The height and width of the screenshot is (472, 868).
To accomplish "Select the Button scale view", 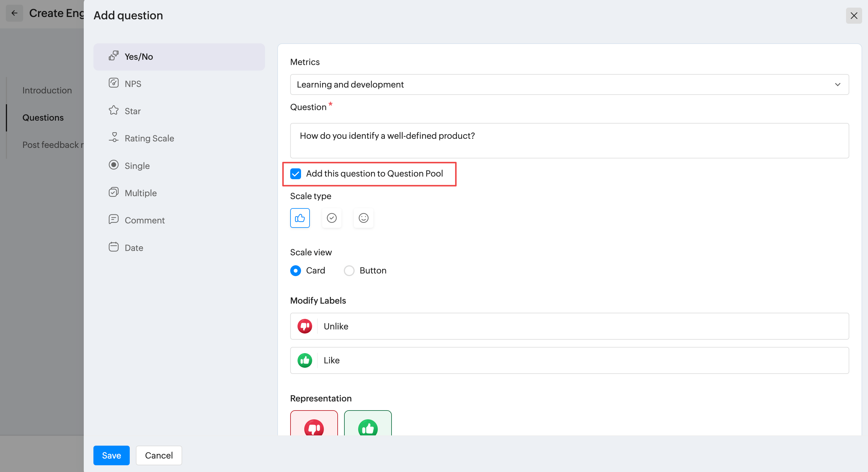I will click(349, 271).
